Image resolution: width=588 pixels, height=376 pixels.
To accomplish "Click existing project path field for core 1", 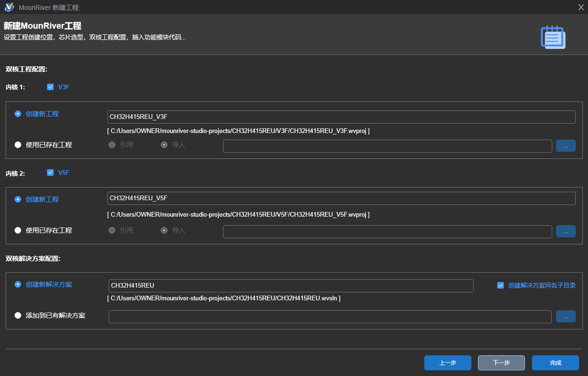I will 388,146.
